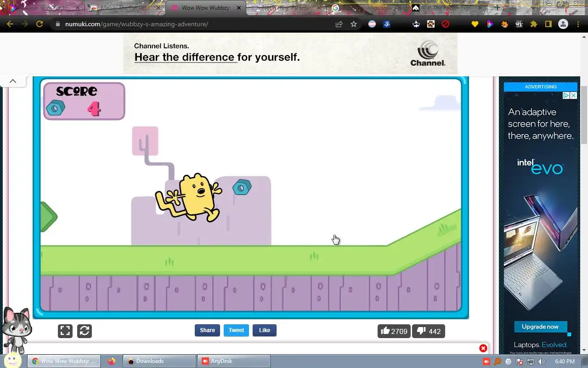
Task: Close the bottom banner with red X
Action: point(483,348)
